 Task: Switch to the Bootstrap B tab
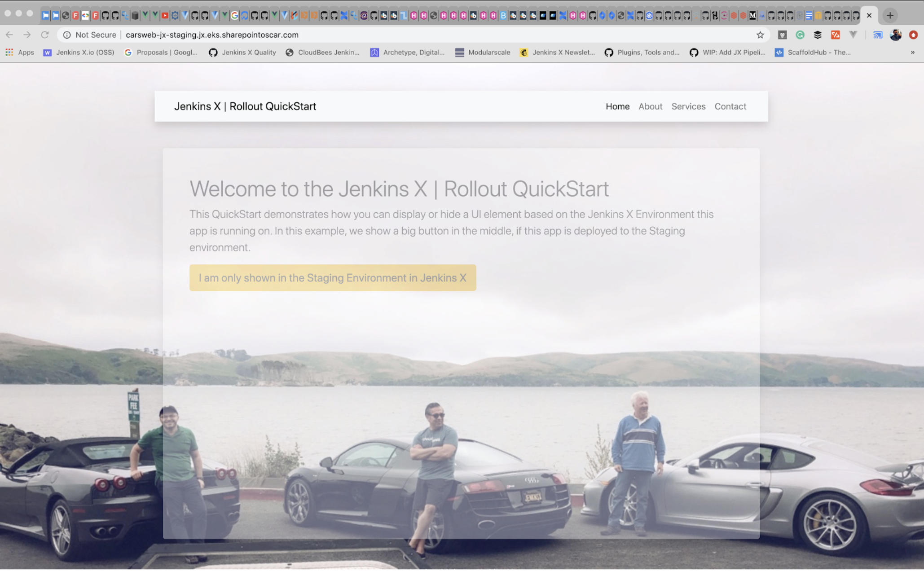[503, 16]
